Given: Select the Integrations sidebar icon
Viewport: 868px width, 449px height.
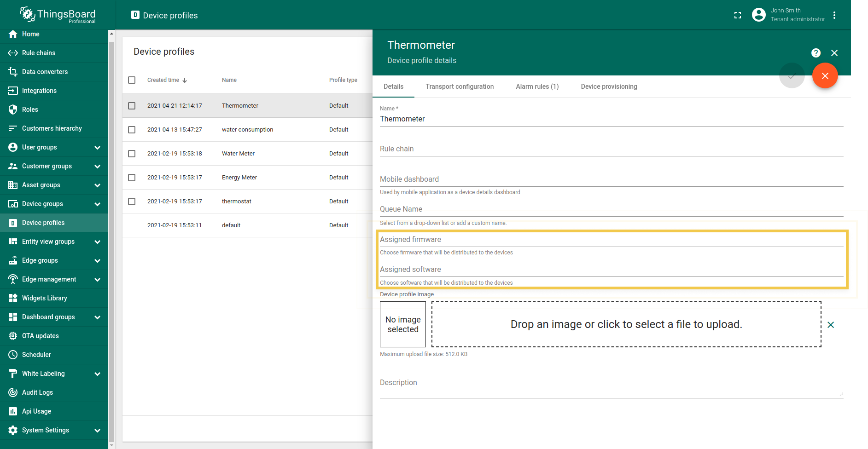Looking at the screenshot, I should click(x=13, y=91).
